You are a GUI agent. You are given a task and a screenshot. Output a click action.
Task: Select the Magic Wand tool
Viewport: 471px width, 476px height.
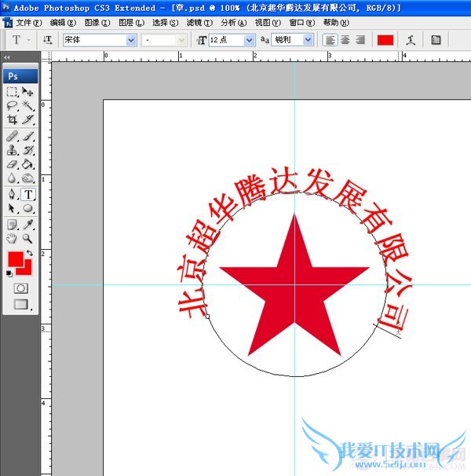[x=28, y=105]
